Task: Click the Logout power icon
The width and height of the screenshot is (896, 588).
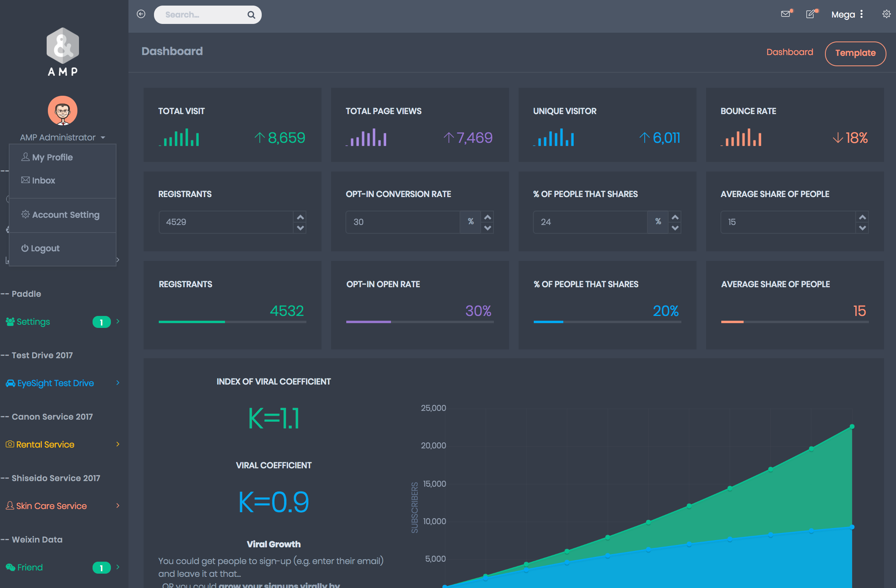Action: click(25, 248)
